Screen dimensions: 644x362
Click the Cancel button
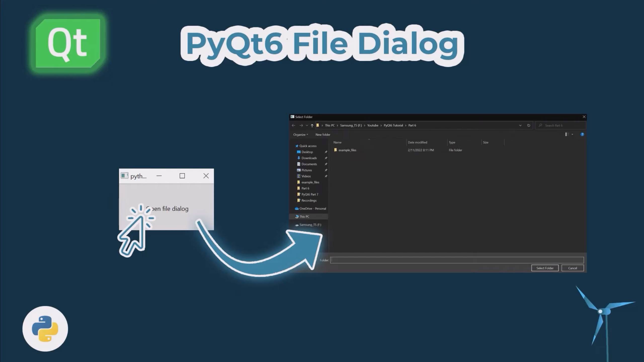(x=572, y=268)
